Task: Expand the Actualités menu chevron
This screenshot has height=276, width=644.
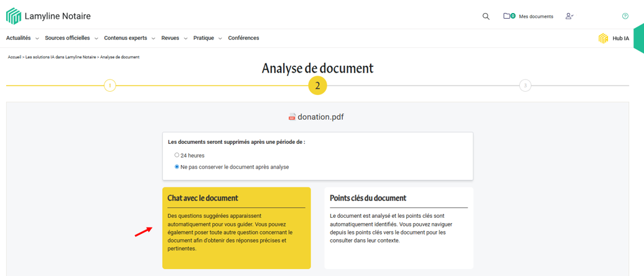Action: pyautogui.click(x=37, y=38)
